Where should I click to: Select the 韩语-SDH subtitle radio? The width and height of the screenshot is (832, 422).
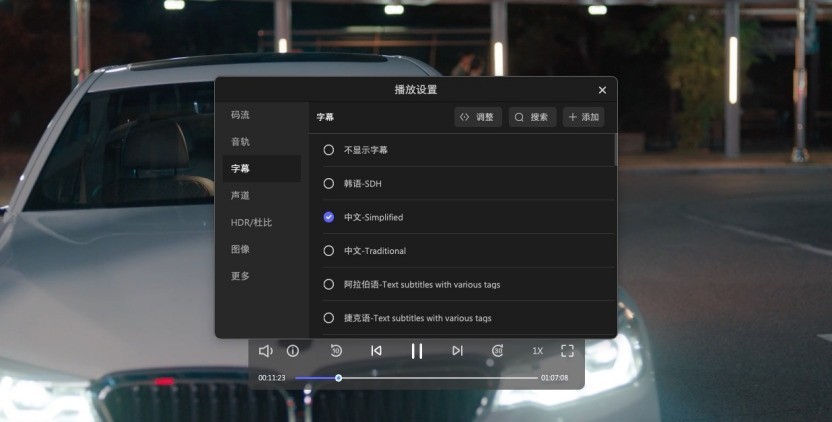click(328, 184)
